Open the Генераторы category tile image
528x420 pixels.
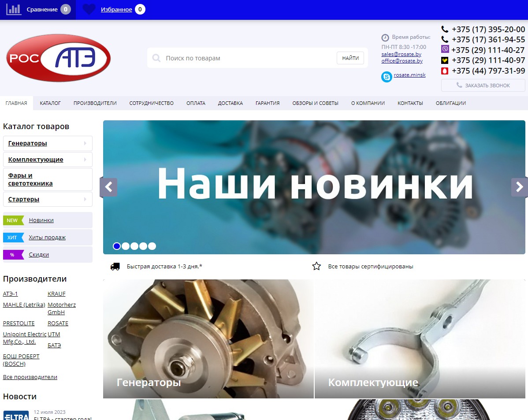point(208,339)
